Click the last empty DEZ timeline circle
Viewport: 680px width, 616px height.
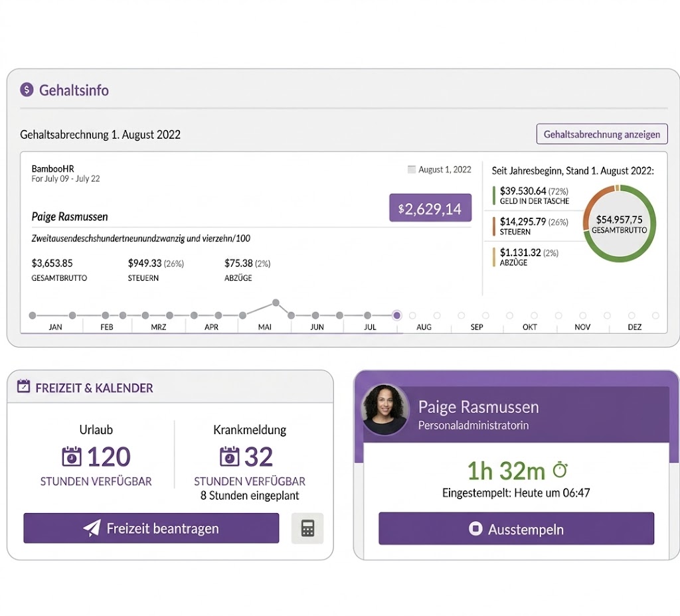655,315
